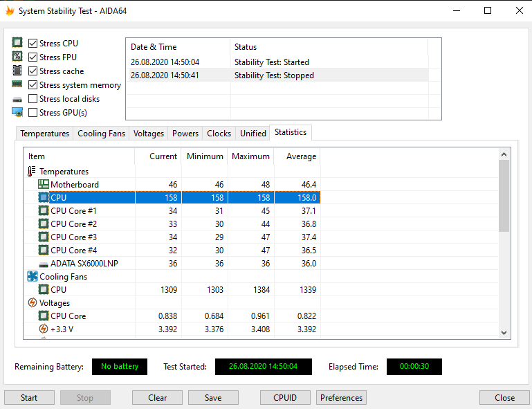Image resolution: width=532 pixels, height=409 pixels.
Task: Select the Motherboard temperature row
Action: coord(172,184)
